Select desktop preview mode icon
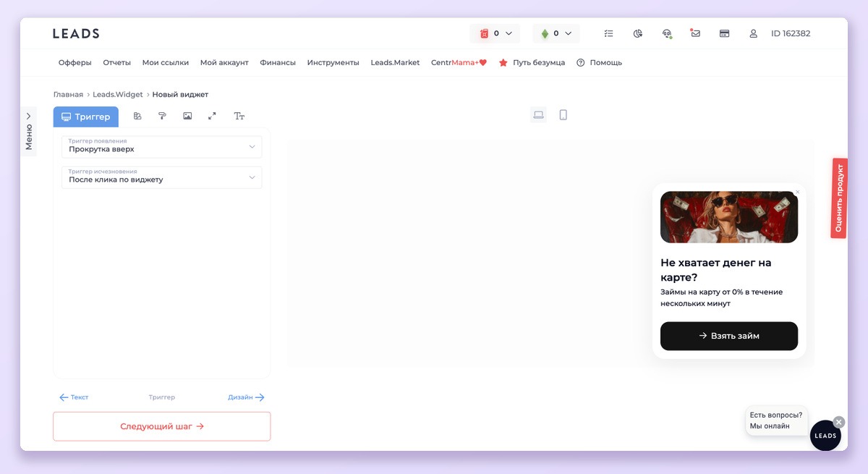This screenshot has width=868, height=474. pyautogui.click(x=538, y=114)
